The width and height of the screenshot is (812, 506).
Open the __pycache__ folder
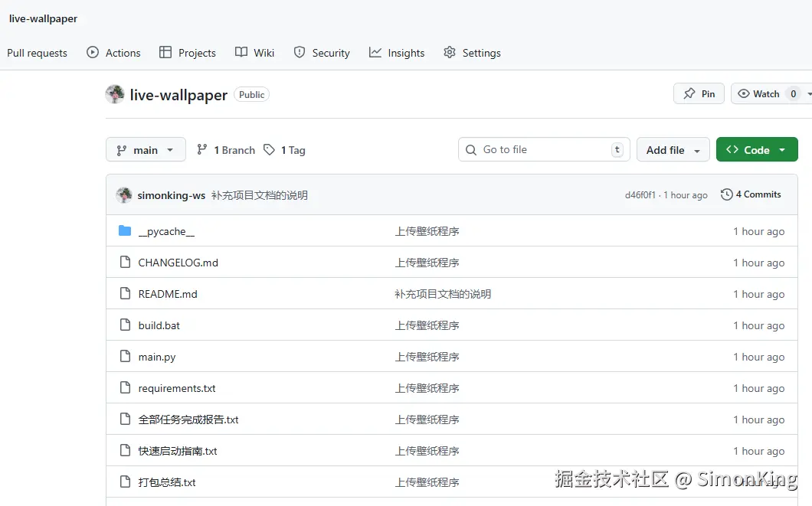(166, 231)
